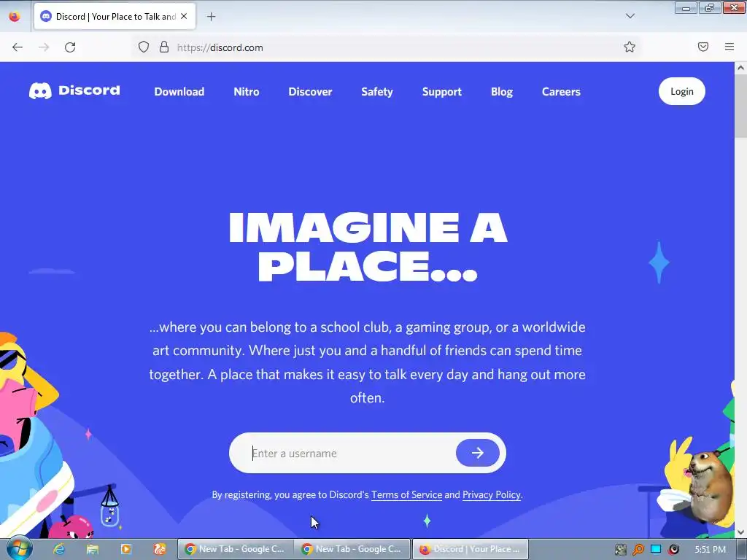Click the orange browser icon in taskbar
This screenshot has width=747, height=560.
coord(160,549)
